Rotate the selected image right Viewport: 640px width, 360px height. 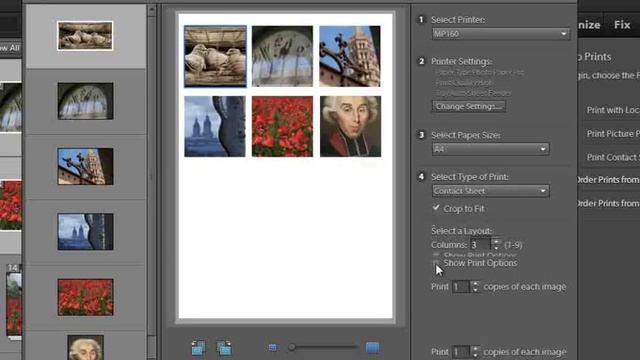[224, 348]
